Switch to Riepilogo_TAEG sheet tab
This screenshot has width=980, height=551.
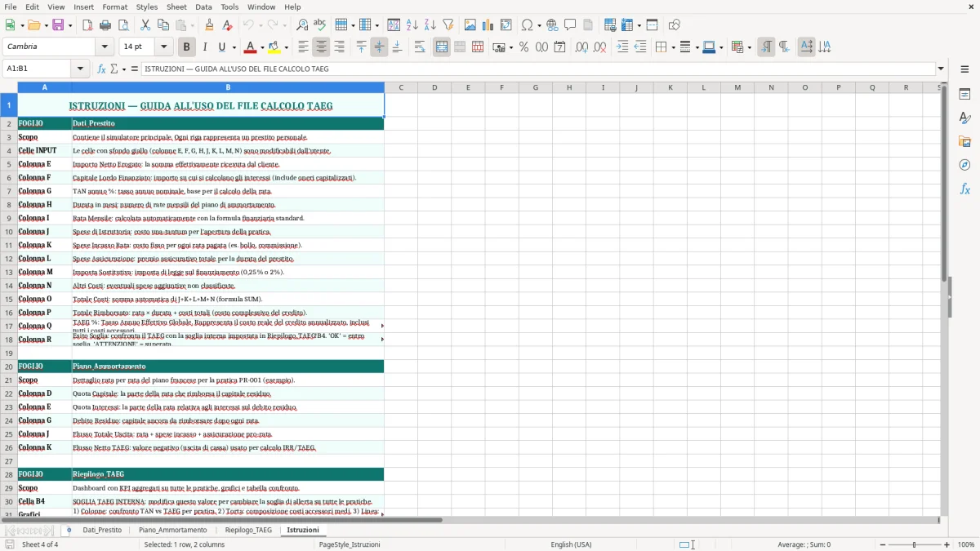click(248, 530)
